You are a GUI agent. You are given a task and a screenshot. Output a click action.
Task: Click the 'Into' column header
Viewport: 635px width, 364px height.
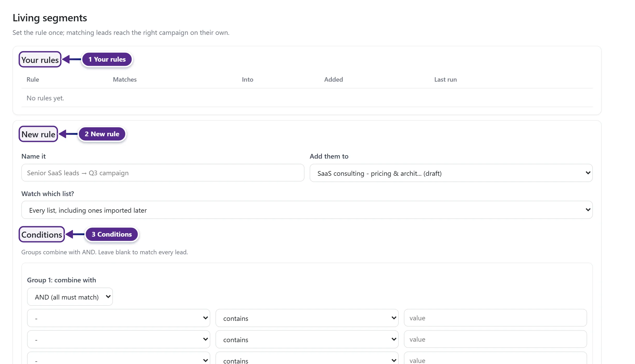247,80
